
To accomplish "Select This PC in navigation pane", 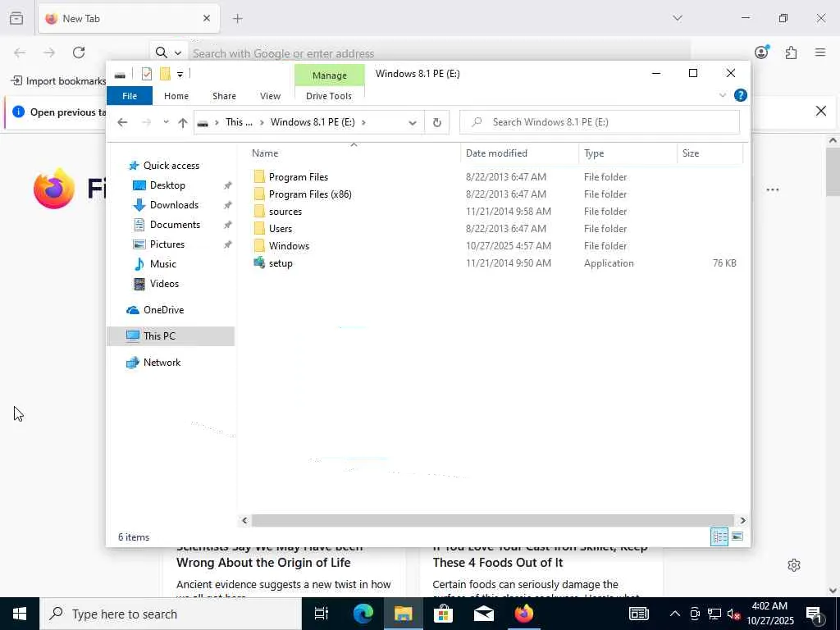I will pos(171,336).
